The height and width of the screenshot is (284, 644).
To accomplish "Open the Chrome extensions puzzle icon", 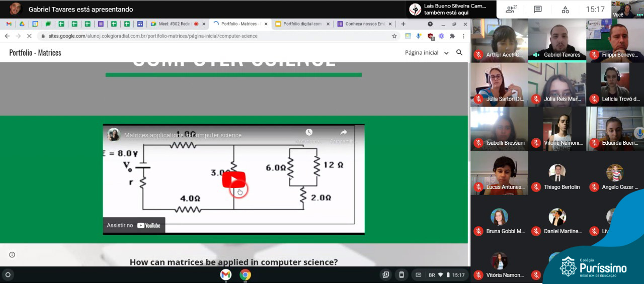I will pyautogui.click(x=452, y=36).
